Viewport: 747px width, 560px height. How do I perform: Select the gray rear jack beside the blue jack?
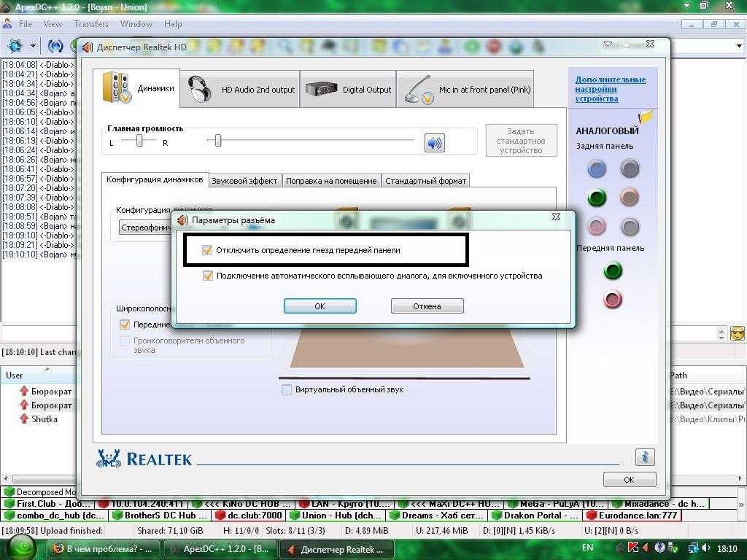click(x=630, y=168)
